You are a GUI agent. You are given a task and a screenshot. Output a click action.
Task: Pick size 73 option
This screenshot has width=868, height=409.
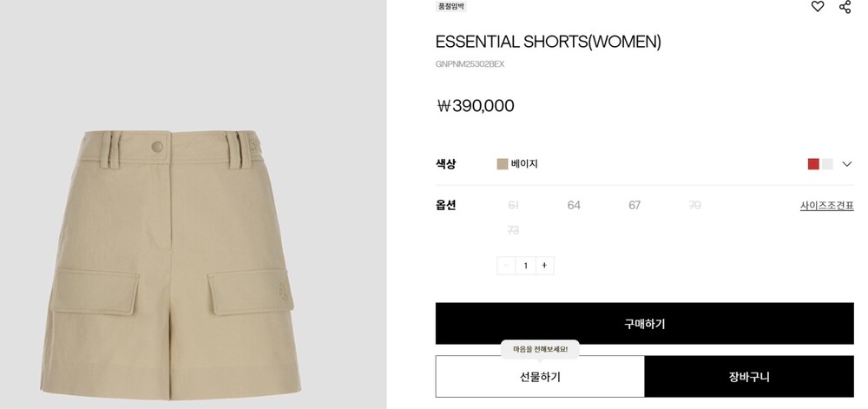pos(513,230)
